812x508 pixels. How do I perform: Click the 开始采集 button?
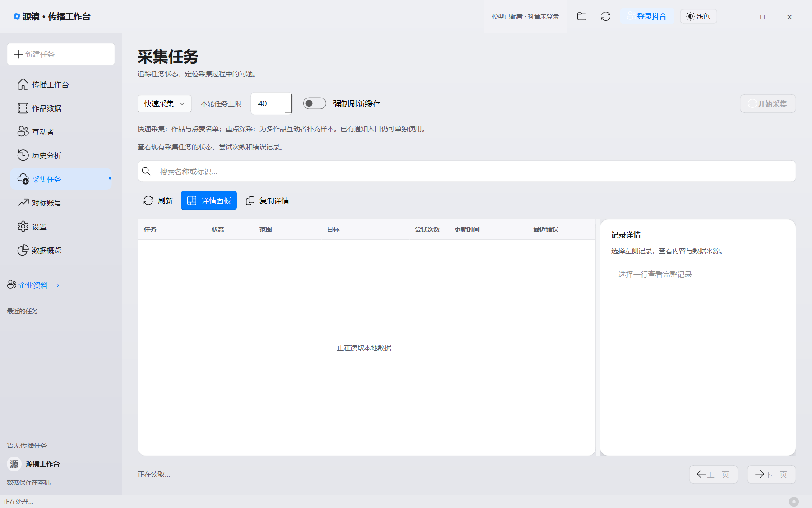768,104
